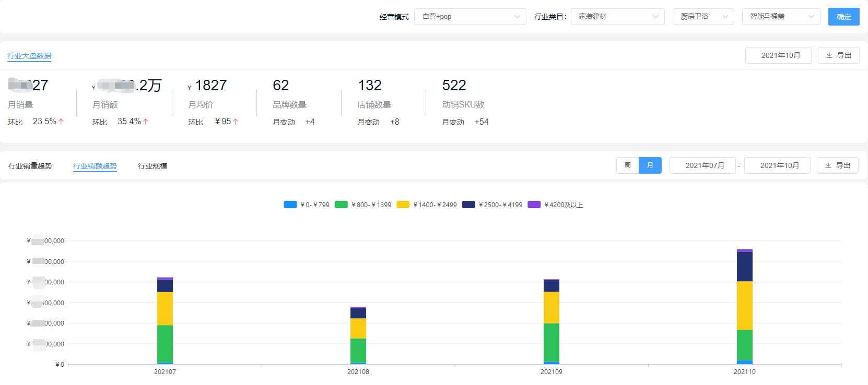This screenshot has height=385, width=868.
Task: Switch to the 行业销量趋势 tab
Action: (30, 166)
